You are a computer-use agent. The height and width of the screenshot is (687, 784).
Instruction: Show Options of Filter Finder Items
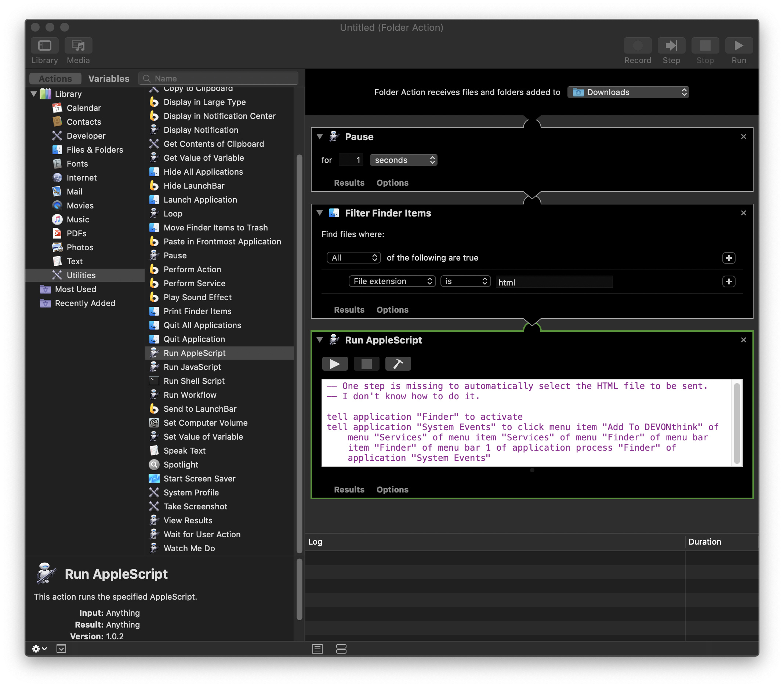[392, 310]
